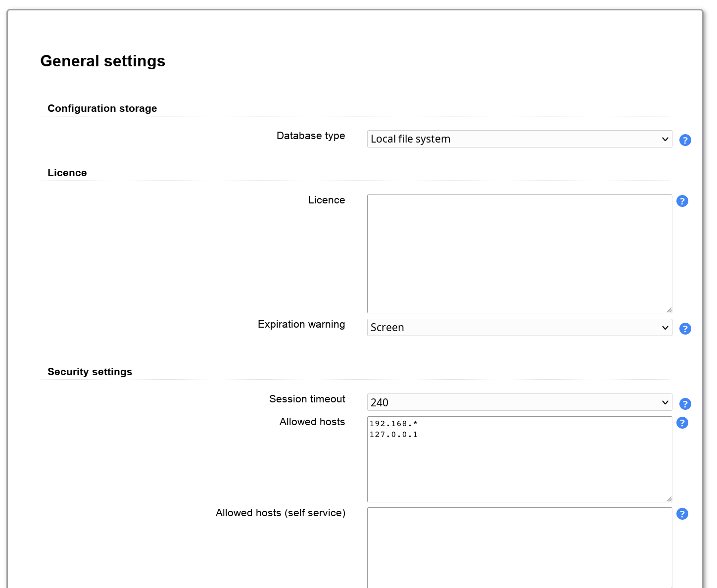Click inside the Licence text area
Screen dimensions: 717x588
[519, 253]
